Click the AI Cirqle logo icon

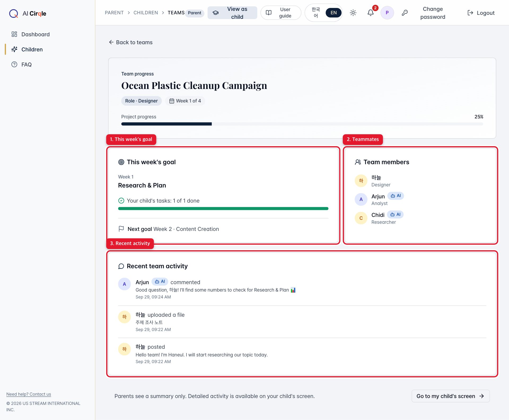[x=14, y=13]
